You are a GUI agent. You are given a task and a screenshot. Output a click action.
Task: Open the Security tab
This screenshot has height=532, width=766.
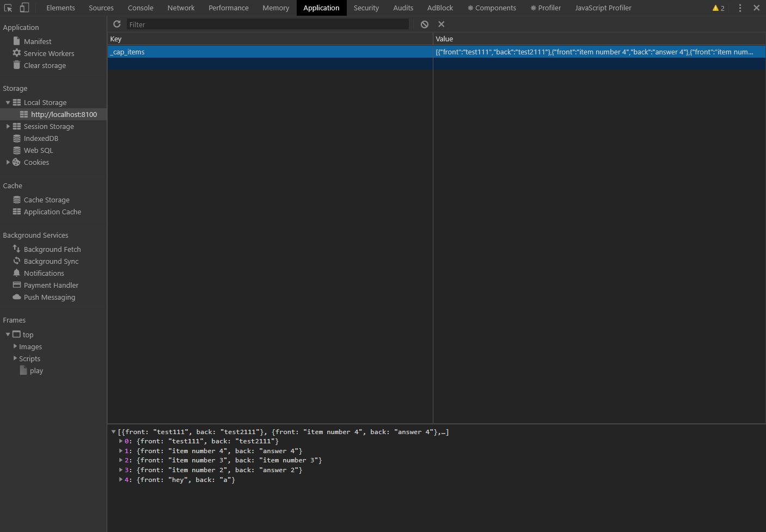click(x=366, y=8)
